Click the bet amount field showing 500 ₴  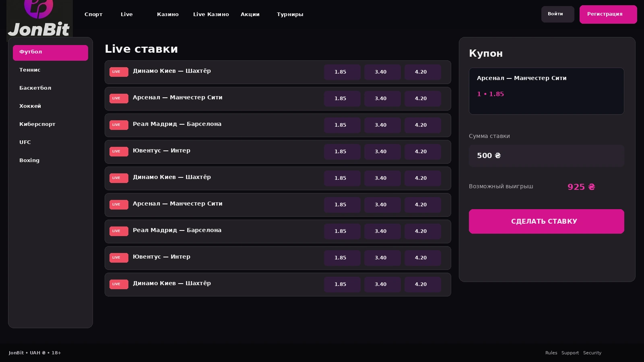(546, 156)
